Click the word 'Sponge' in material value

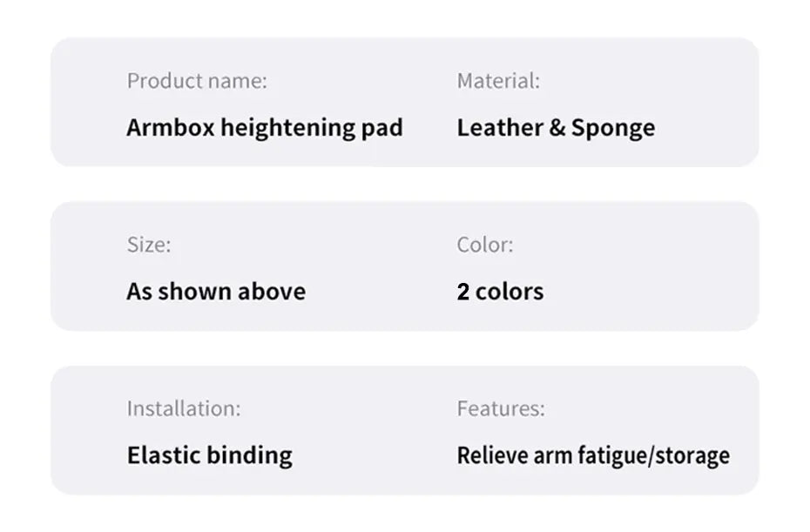coord(613,128)
